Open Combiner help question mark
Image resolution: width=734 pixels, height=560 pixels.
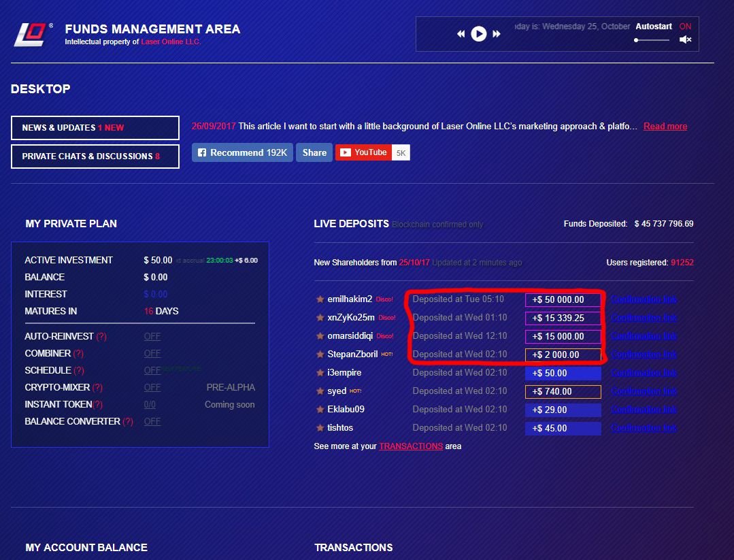[x=78, y=354]
